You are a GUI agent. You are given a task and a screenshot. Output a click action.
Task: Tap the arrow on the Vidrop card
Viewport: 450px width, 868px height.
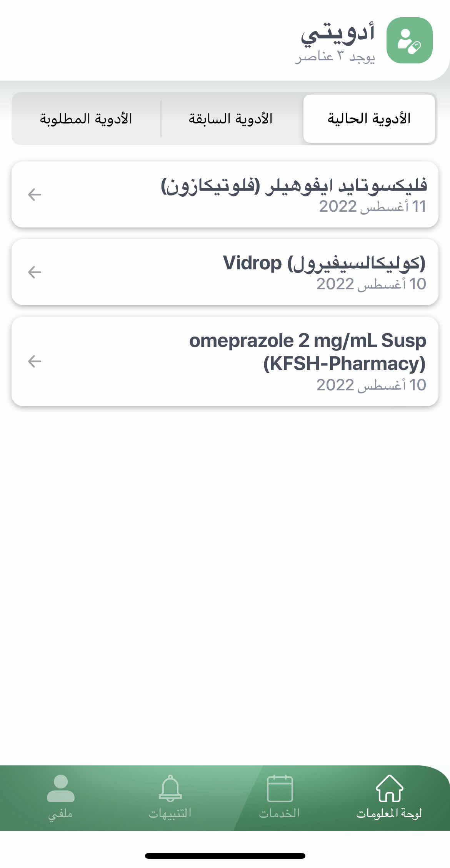35,272
